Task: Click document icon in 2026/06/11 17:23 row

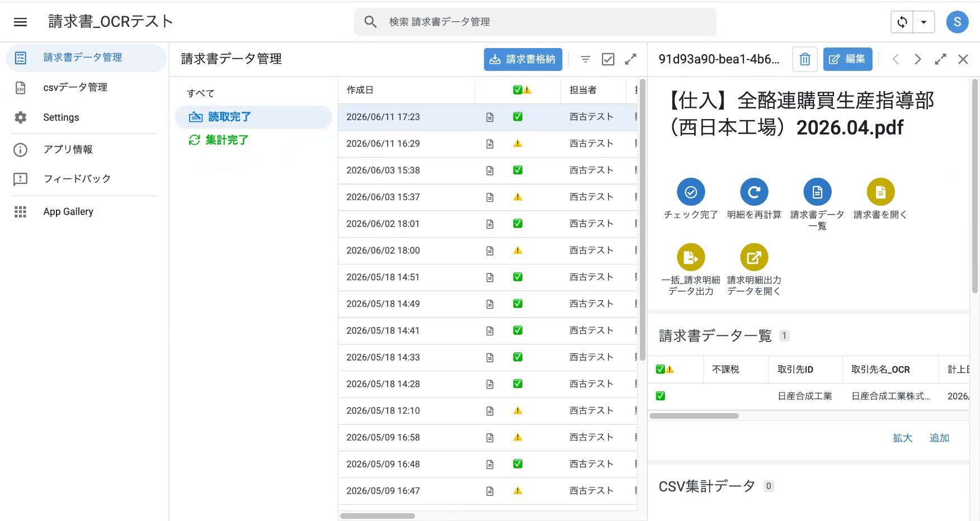Action: click(x=490, y=117)
